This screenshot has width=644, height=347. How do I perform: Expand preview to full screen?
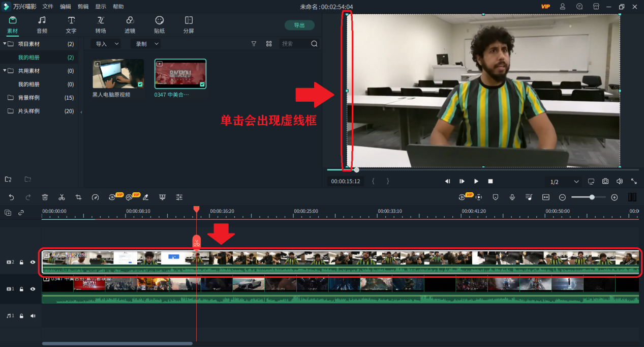634,181
